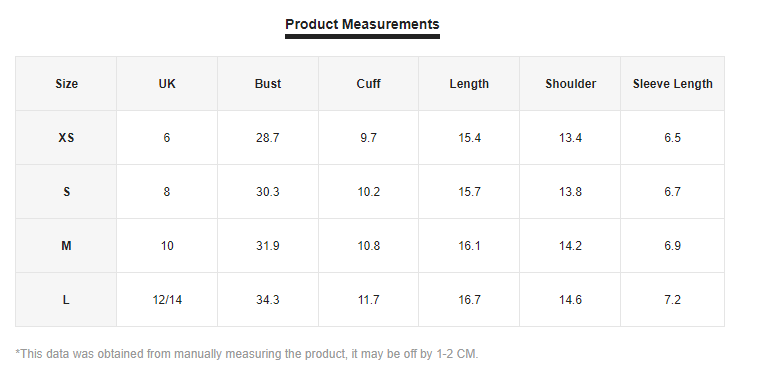Click the Length column header
757x371 pixels.
pyautogui.click(x=469, y=84)
